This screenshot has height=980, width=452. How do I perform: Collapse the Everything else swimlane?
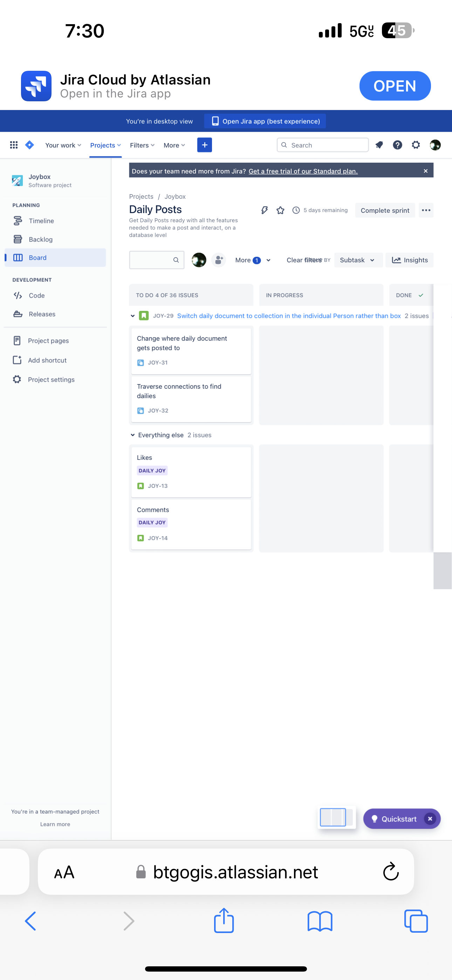point(132,435)
